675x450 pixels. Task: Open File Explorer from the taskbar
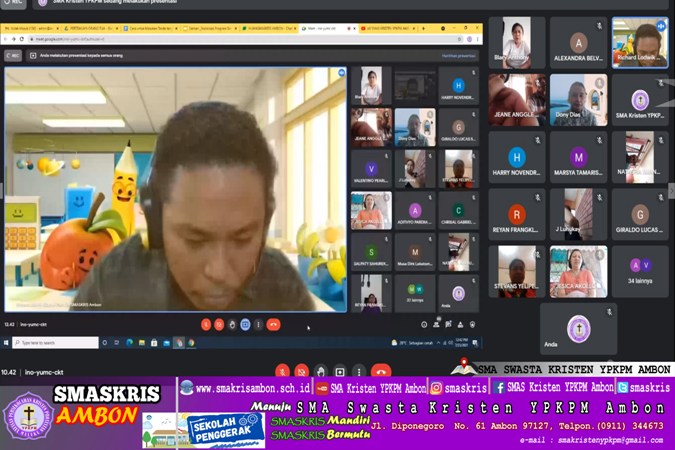(142, 343)
